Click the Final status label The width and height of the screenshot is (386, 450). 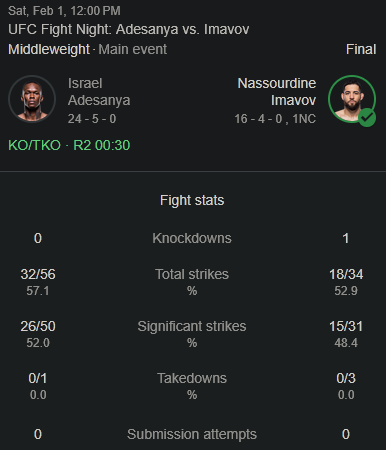click(x=361, y=49)
